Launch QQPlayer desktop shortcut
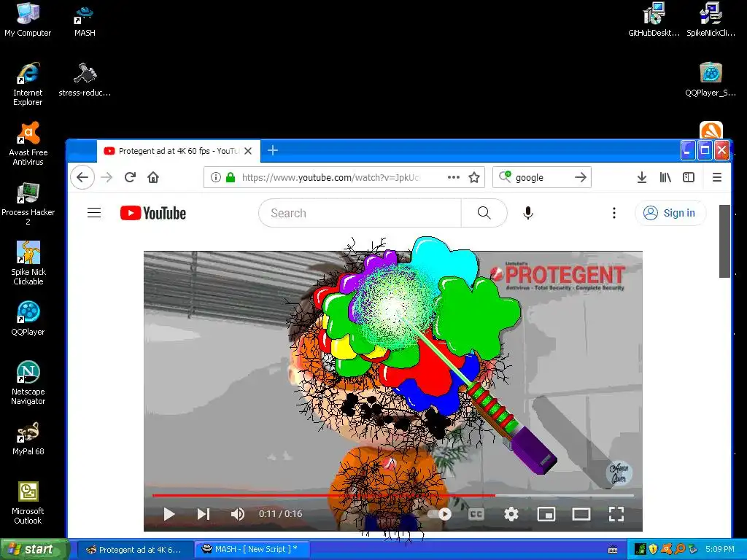The width and height of the screenshot is (747, 560). (x=28, y=318)
